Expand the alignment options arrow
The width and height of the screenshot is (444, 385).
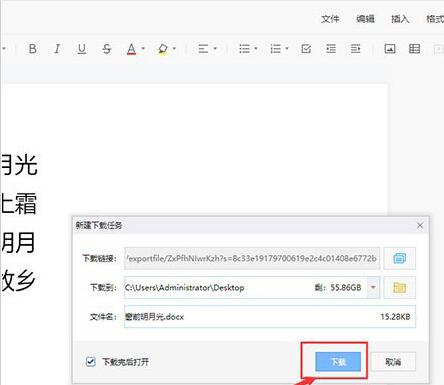pos(215,49)
